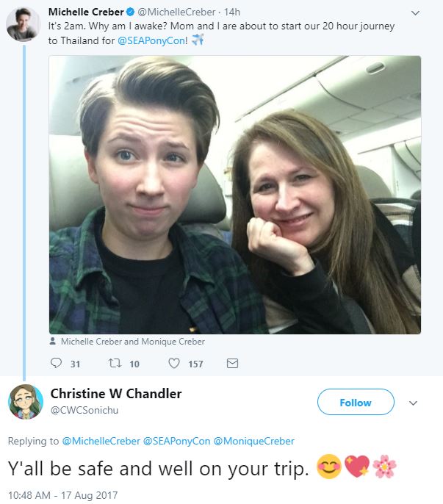
Task: Click the direct message envelope icon
Action: (x=232, y=363)
